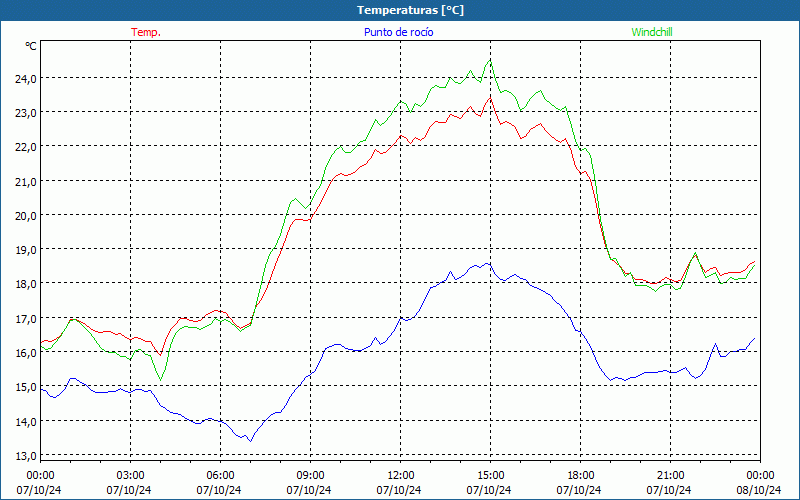Viewport: 800px width, 500px height.
Task: Click the 06:00 time axis label
Action: [x=220, y=476]
